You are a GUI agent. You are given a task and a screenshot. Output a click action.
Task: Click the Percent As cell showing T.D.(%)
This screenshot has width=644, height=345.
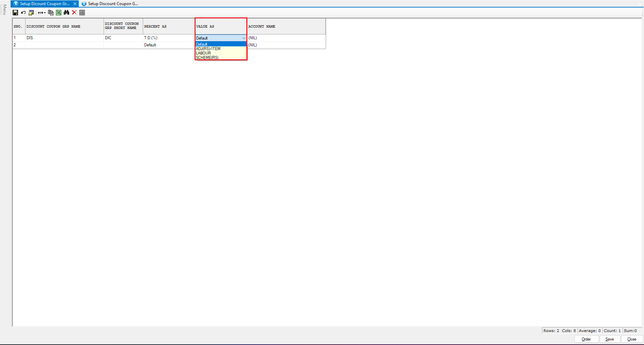click(x=168, y=38)
